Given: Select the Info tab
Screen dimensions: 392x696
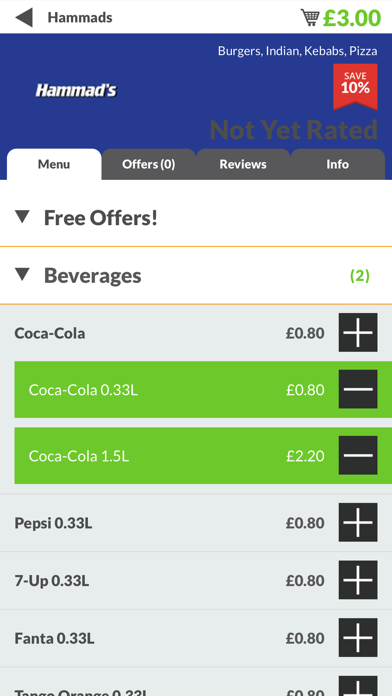Looking at the screenshot, I should click(337, 164).
